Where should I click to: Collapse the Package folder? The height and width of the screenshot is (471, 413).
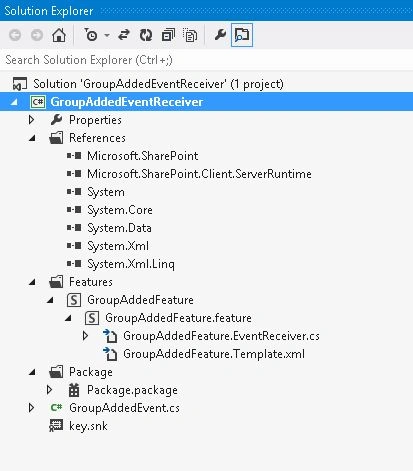[x=32, y=372]
